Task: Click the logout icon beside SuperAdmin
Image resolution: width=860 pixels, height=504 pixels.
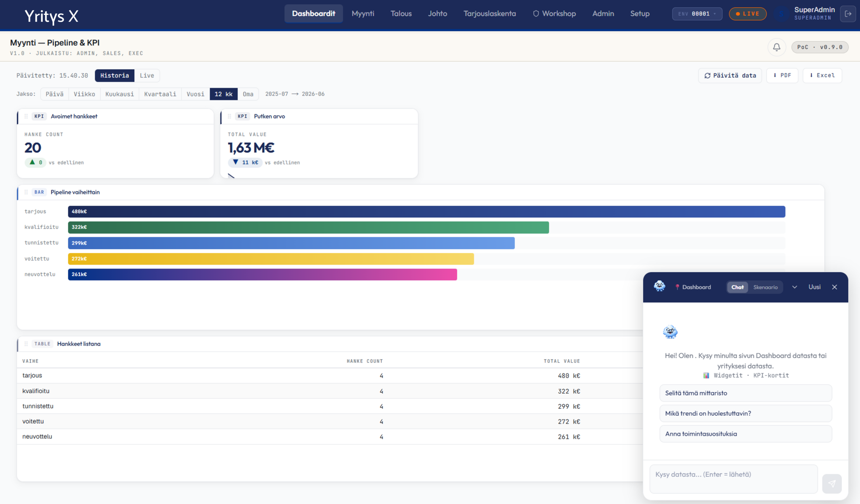Action: pos(848,14)
